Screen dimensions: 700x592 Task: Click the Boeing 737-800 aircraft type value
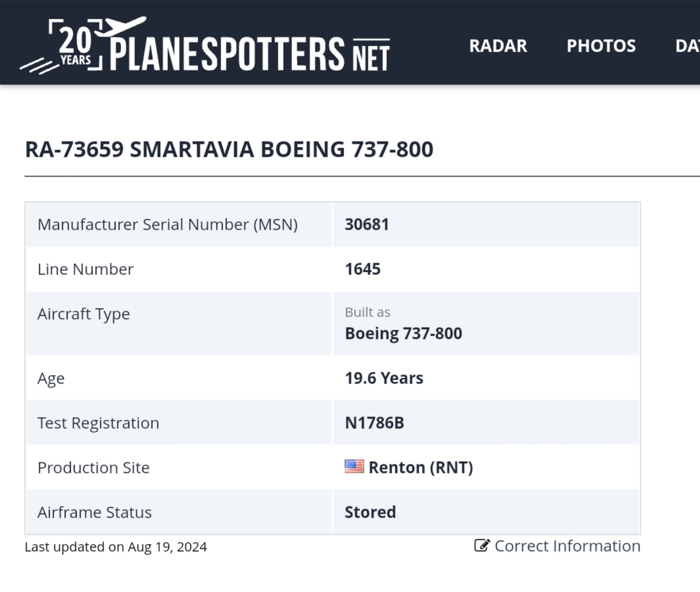(x=403, y=333)
